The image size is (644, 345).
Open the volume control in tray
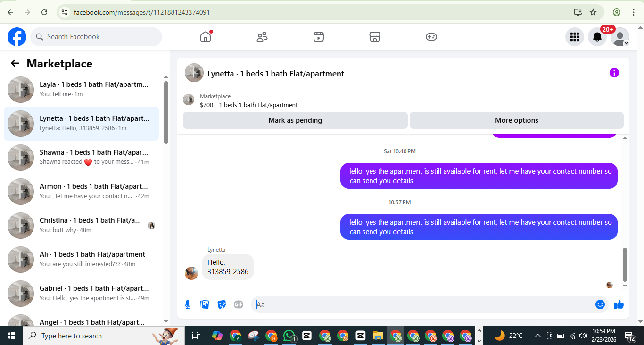584,336
